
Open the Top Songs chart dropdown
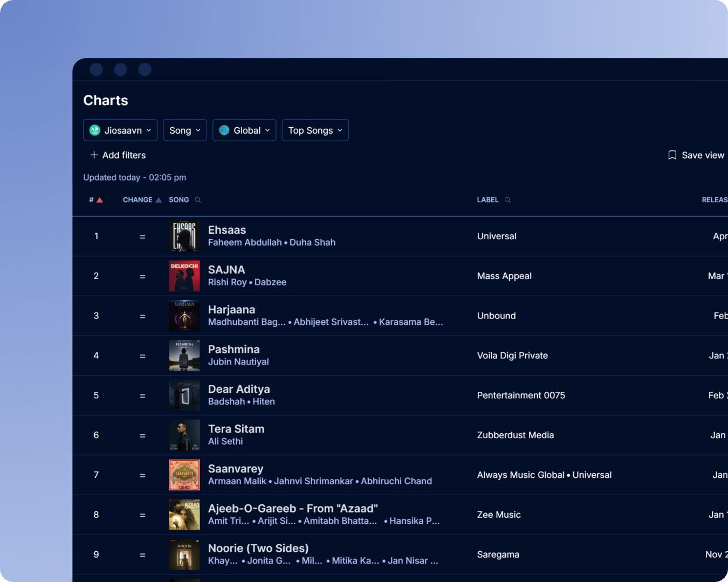click(315, 130)
